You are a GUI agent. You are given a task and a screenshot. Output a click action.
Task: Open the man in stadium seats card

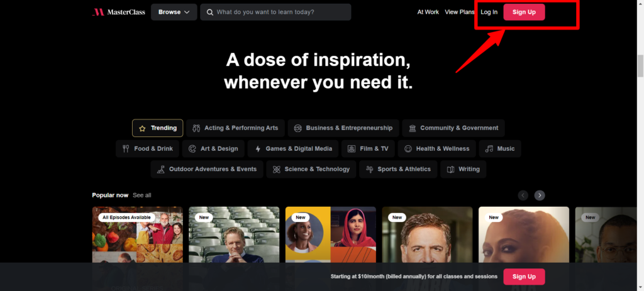[234, 236]
